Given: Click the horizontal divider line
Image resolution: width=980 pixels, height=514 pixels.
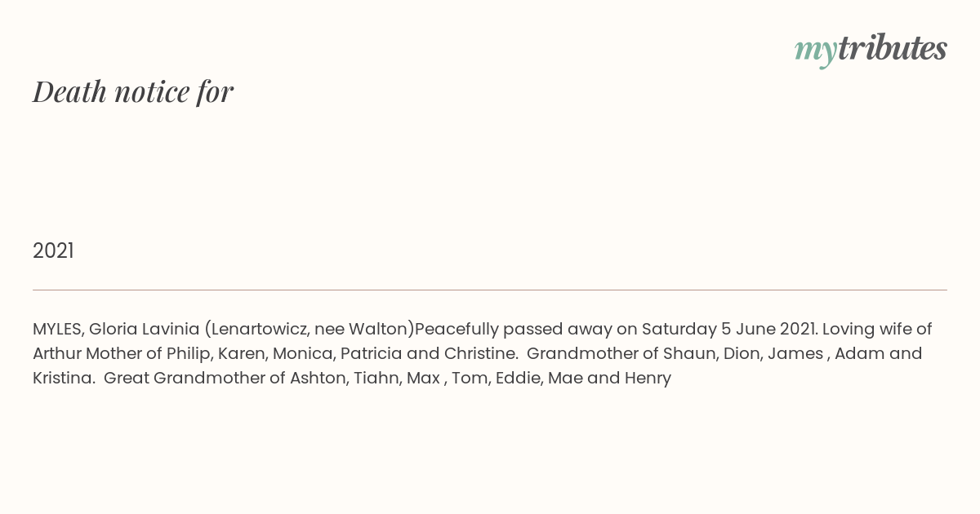Looking at the screenshot, I should pyautogui.click(x=490, y=290).
